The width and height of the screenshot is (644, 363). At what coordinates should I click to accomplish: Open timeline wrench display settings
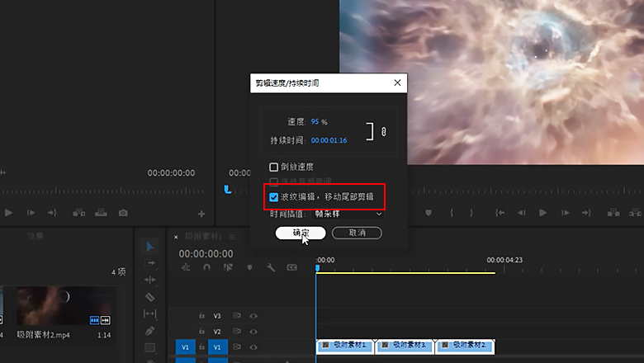click(x=271, y=267)
